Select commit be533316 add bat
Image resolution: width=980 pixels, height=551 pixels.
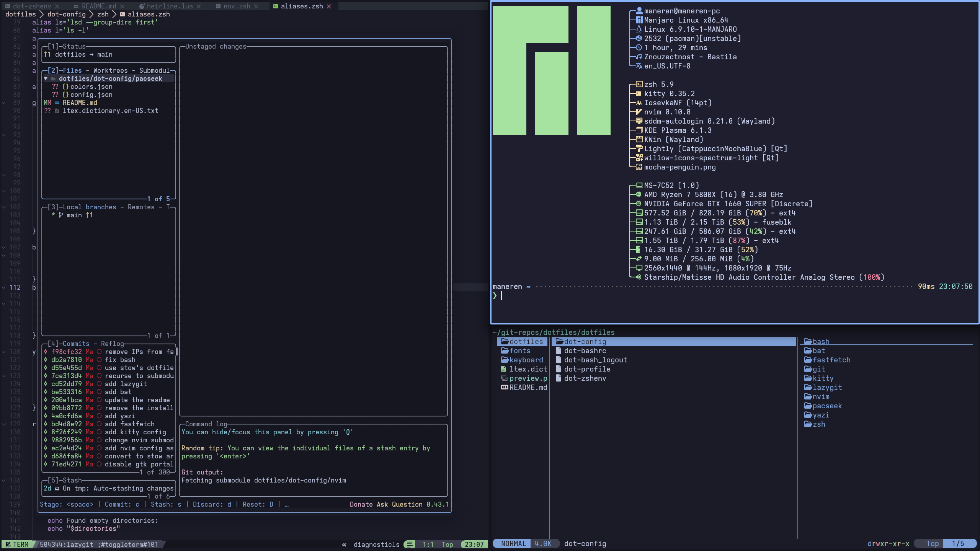(109, 392)
